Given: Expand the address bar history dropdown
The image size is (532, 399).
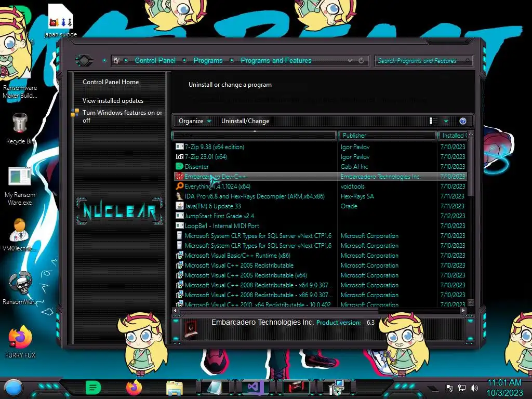Looking at the screenshot, I should tap(350, 61).
